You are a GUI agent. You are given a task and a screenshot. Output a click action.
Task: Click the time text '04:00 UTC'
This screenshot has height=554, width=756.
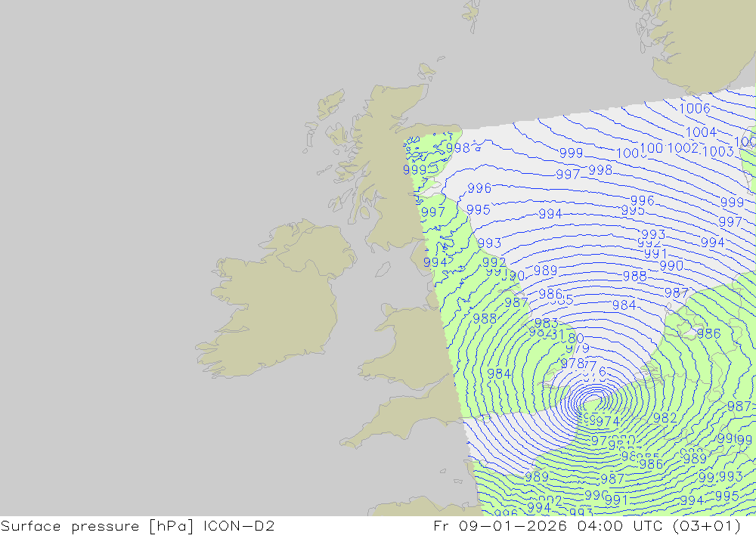(620, 525)
